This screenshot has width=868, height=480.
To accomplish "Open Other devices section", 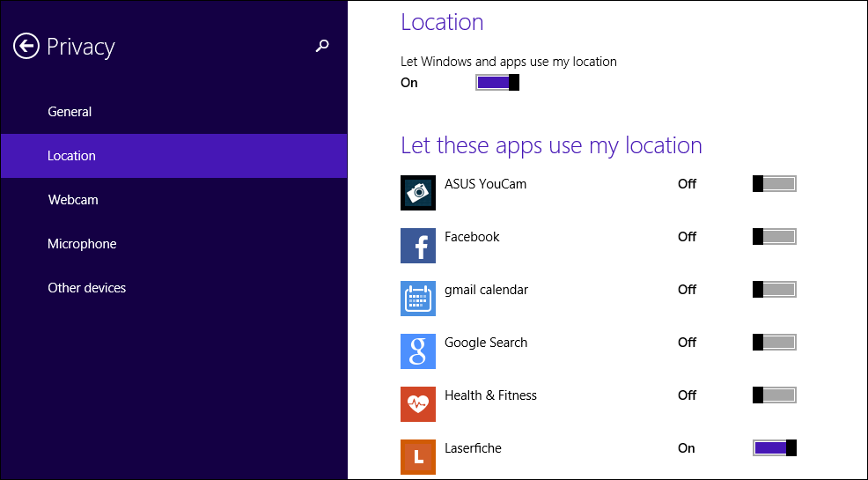I will click(173, 288).
